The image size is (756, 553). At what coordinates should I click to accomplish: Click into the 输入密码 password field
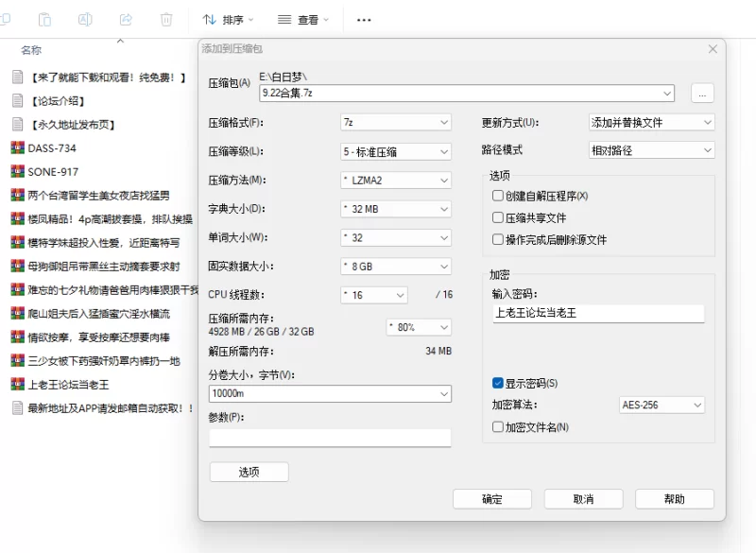[x=597, y=313]
